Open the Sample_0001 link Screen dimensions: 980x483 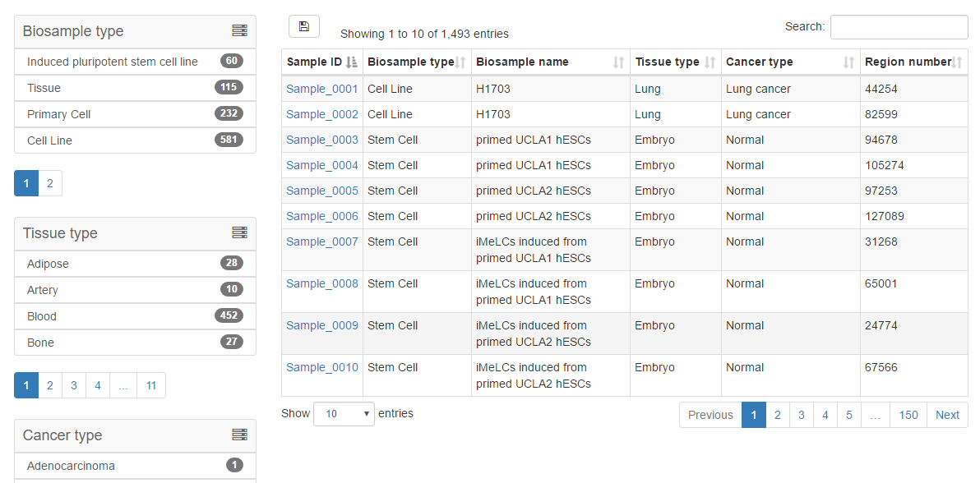322,89
